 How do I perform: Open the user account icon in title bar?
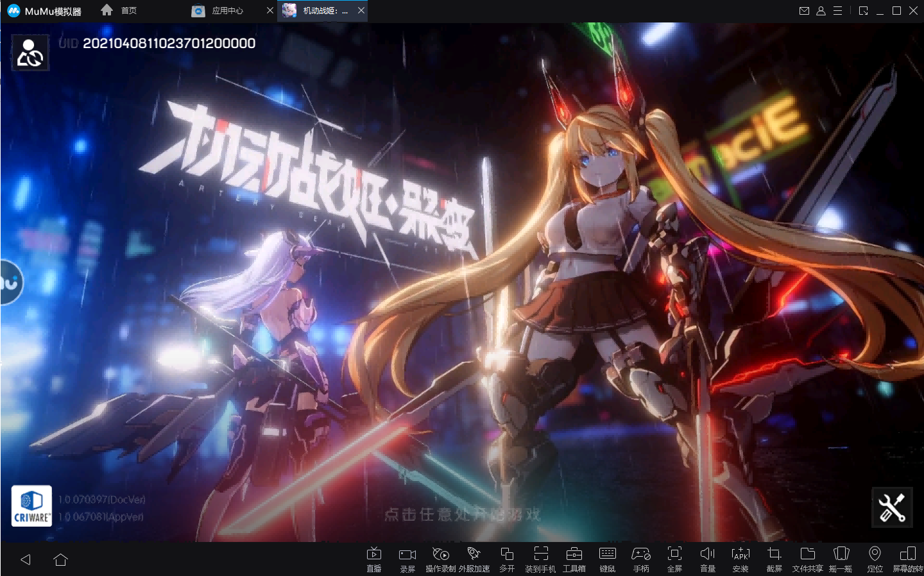(x=821, y=11)
